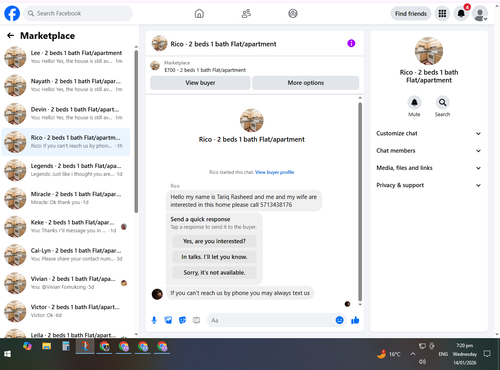Open the purple conversation info icon
The image size is (500, 370).
coord(351,43)
